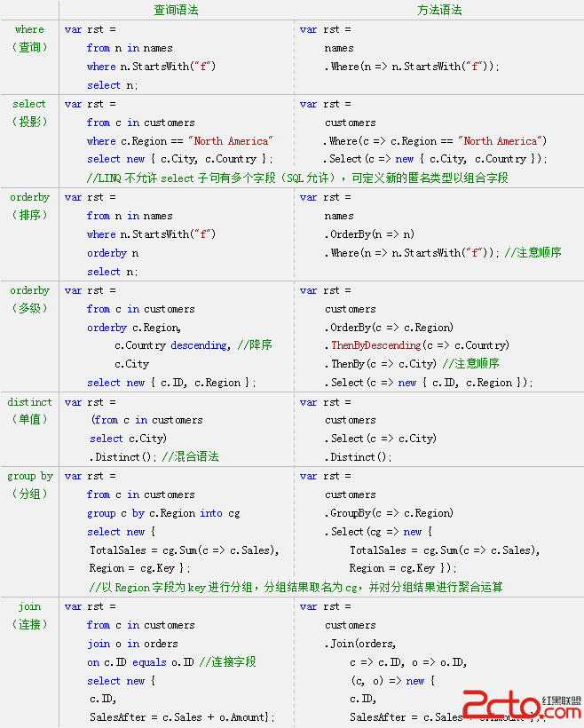The width and height of the screenshot is (584, 728).
Task: Click the 'select c.City)' line
Action: pyautogui.click(x=128, y=439)
